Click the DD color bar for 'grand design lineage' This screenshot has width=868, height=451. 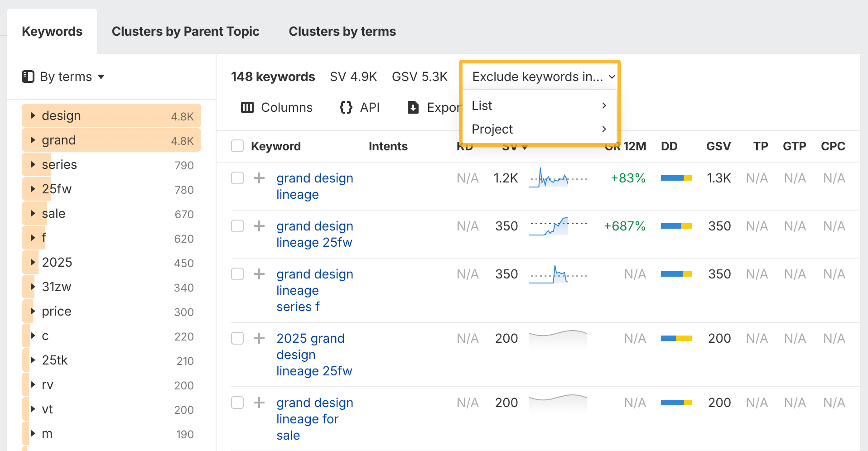(676, 178)
